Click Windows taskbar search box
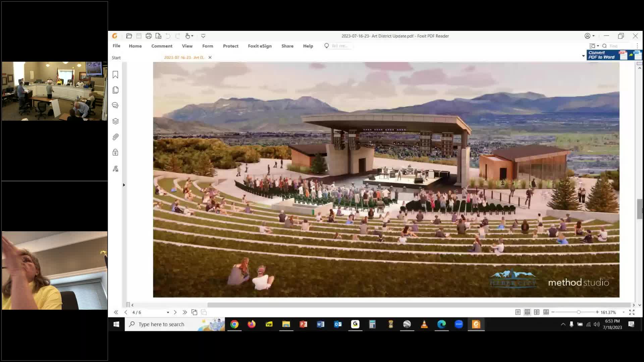Screen dimensions: 644x362 [x=161, y=324]
